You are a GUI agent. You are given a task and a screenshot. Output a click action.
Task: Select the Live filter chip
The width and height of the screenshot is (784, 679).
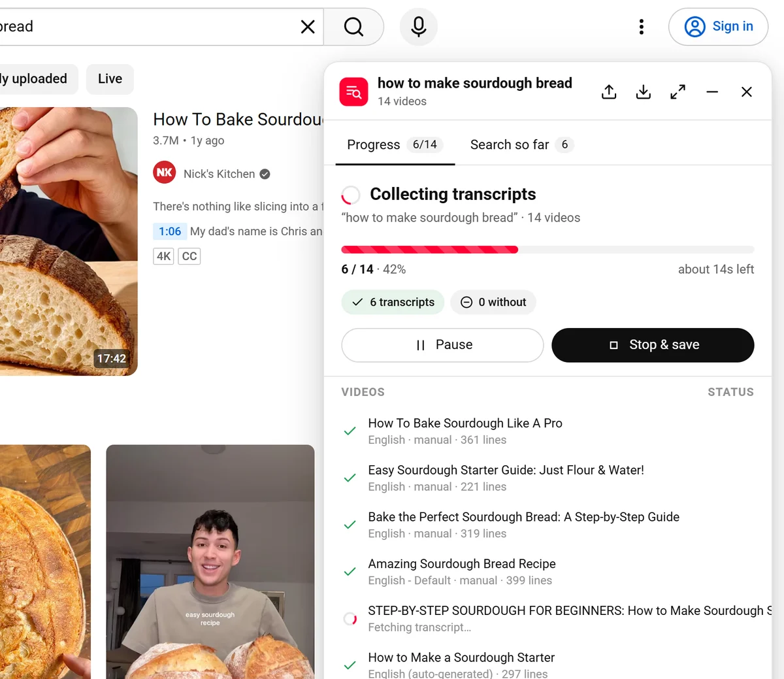coord(110,79)
